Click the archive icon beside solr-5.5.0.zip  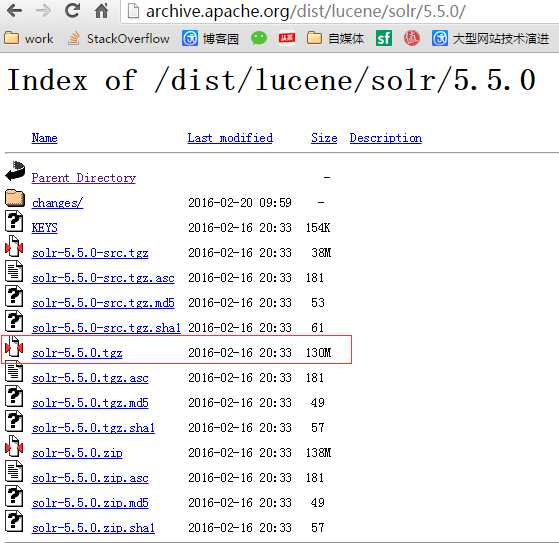point(14,446)
